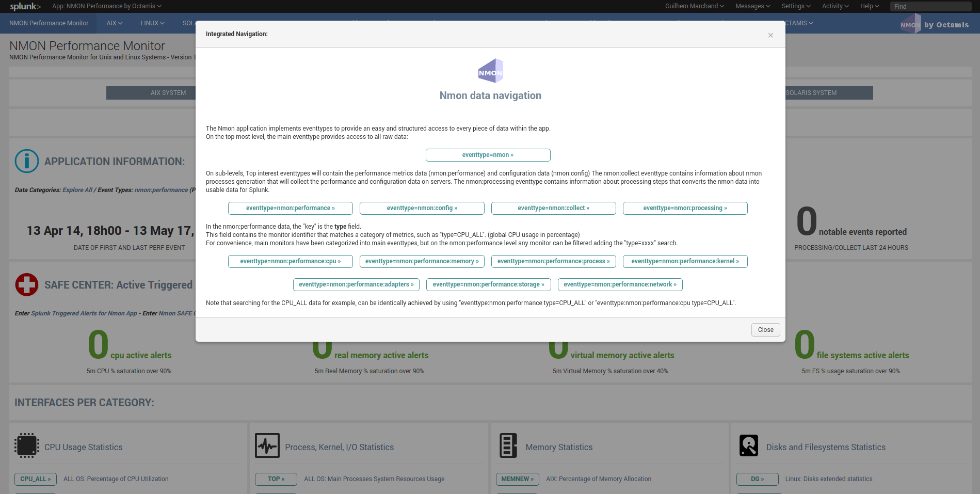Open the Activity menu
The height and width of the screenshot is (494, 980).
tap(835, 6)
